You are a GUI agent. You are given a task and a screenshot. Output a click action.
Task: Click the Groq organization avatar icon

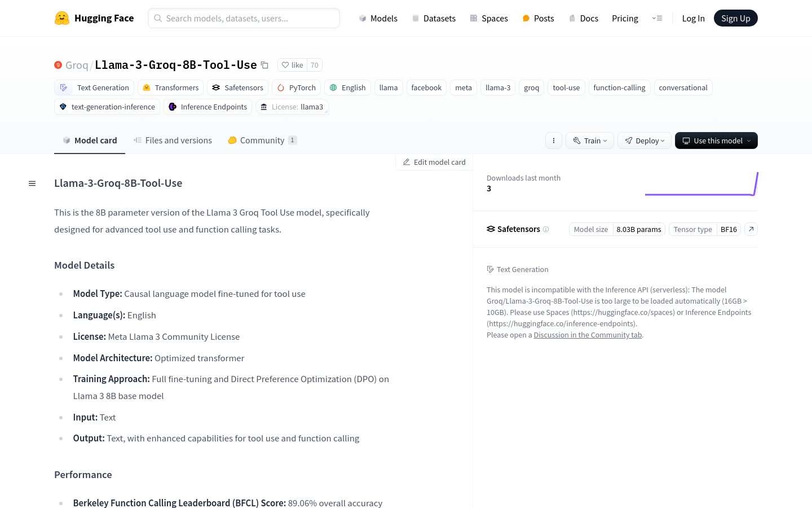click(x=58, y=65)
